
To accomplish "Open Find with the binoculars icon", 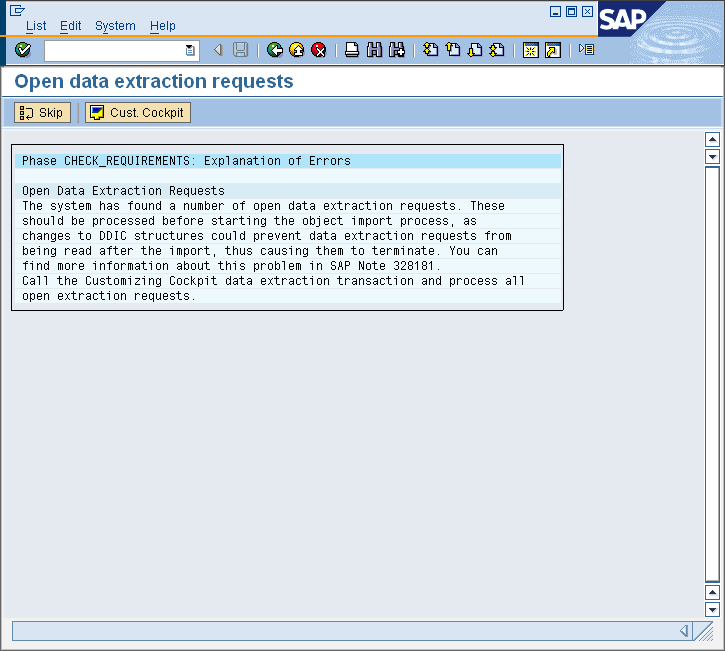I will coord(374,49).
